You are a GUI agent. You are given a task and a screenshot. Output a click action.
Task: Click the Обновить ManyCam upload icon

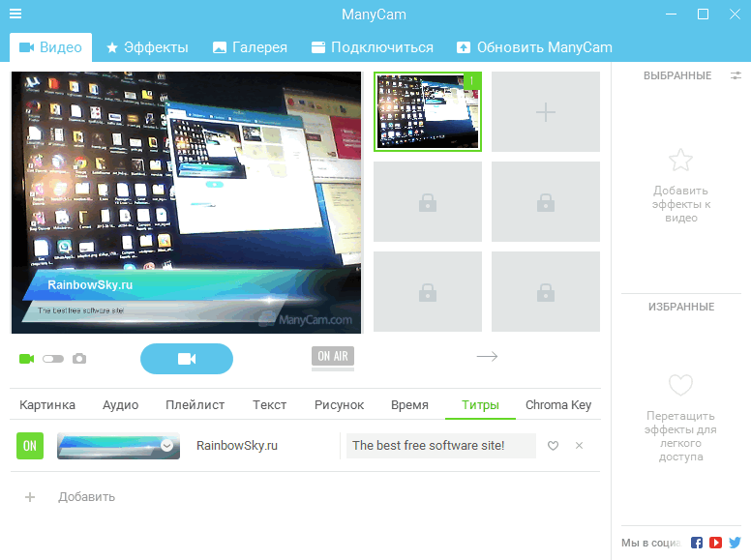click(x=464, y=47)
